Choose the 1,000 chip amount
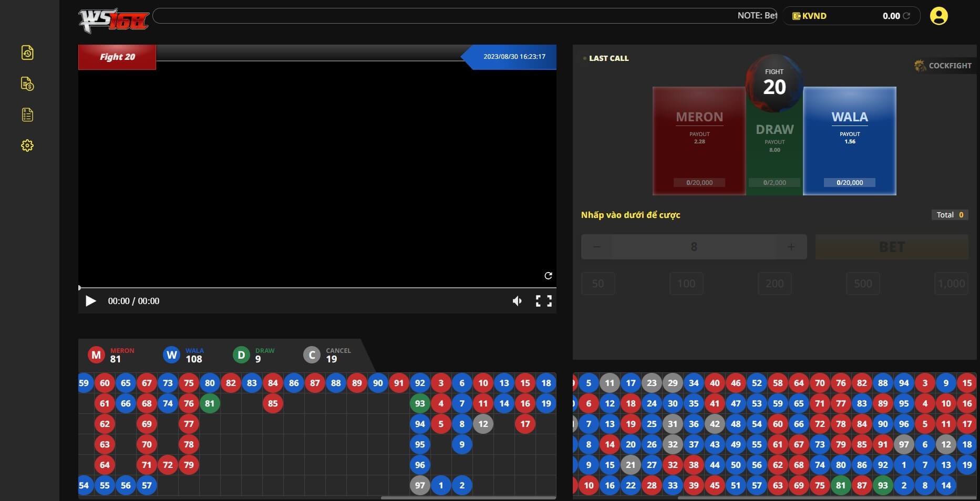 [951, 284]
